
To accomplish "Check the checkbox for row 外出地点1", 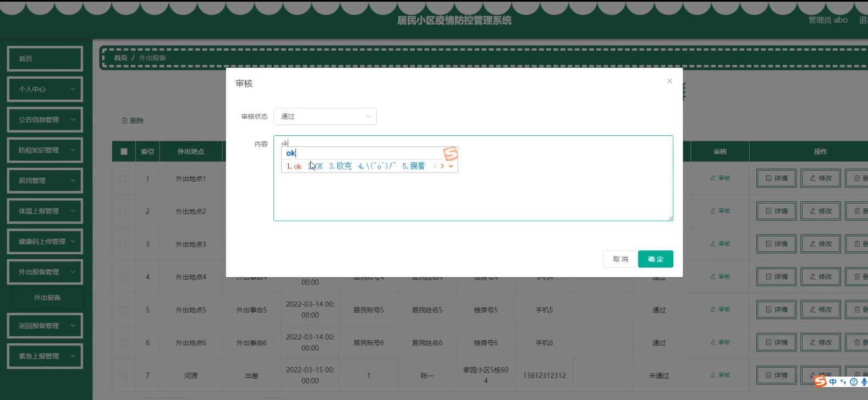I will point(123,179).
